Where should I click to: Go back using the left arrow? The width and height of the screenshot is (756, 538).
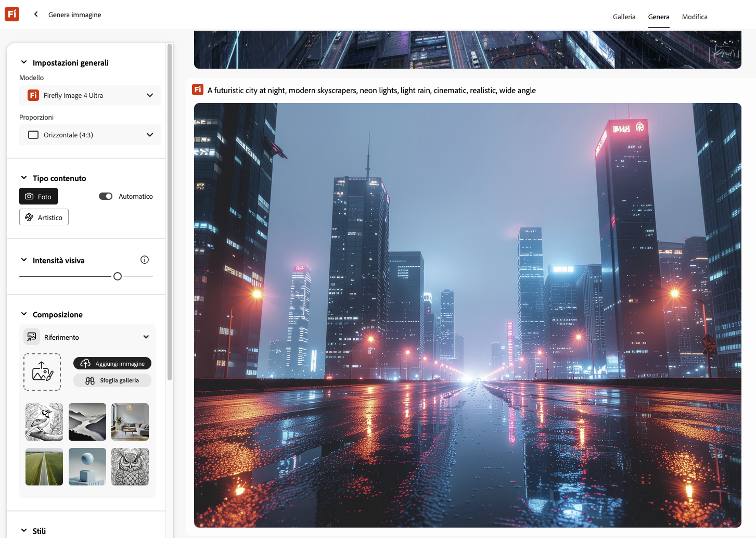pyautogui.click(x=36, y=15)
